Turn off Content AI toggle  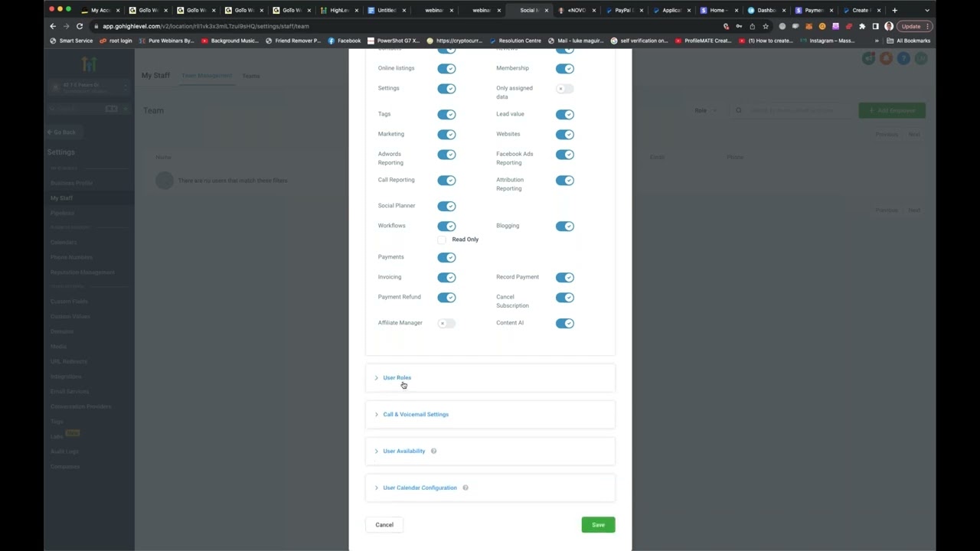pos(565,324)
